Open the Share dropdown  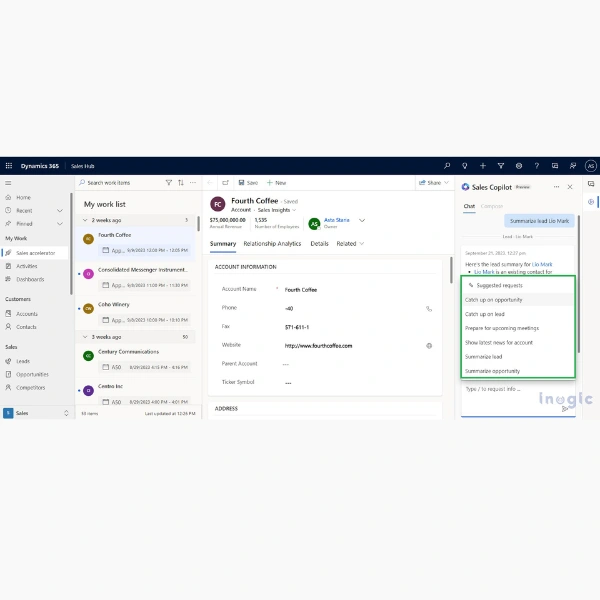[434, 183]
